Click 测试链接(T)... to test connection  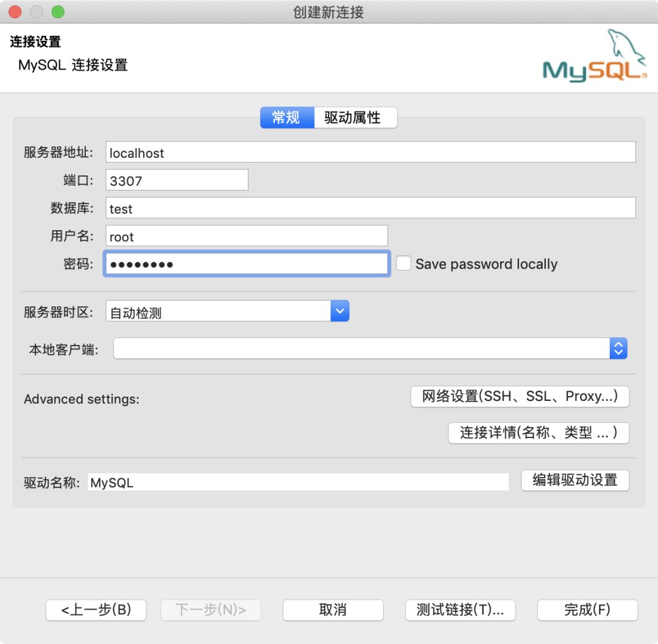pos(460,610)
